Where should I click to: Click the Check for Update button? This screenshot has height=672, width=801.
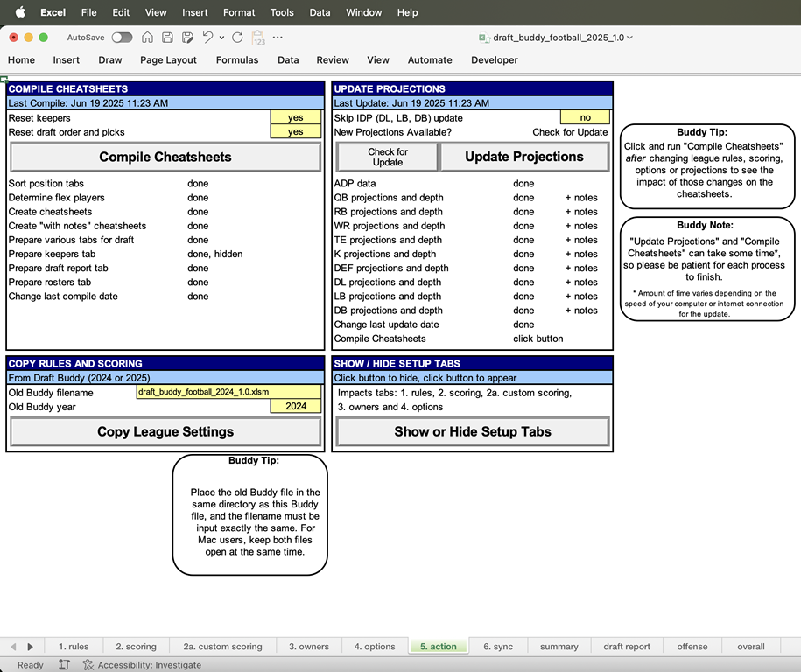tap(387, 157)
